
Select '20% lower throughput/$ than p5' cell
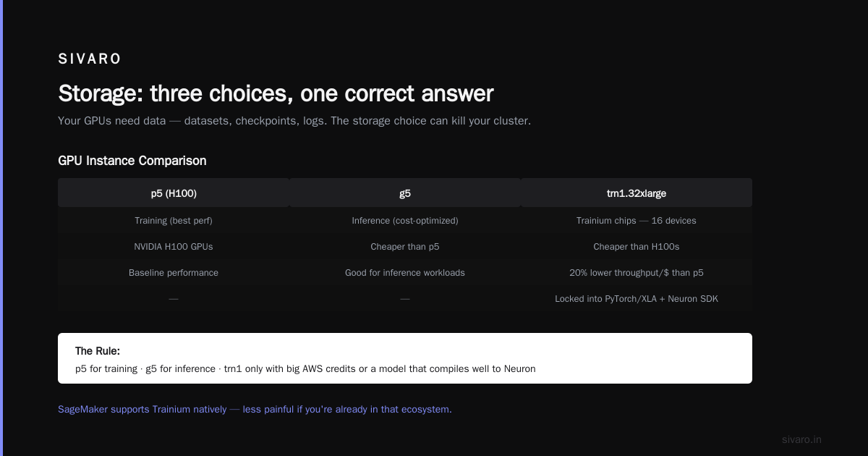pyautogui.click(x=637, y=272)
